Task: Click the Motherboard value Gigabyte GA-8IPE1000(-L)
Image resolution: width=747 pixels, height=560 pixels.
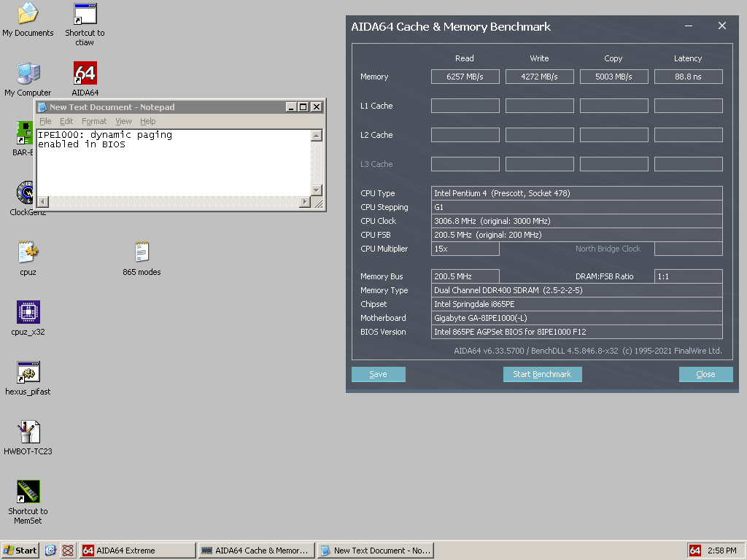Action: click(x=576, y=318)
